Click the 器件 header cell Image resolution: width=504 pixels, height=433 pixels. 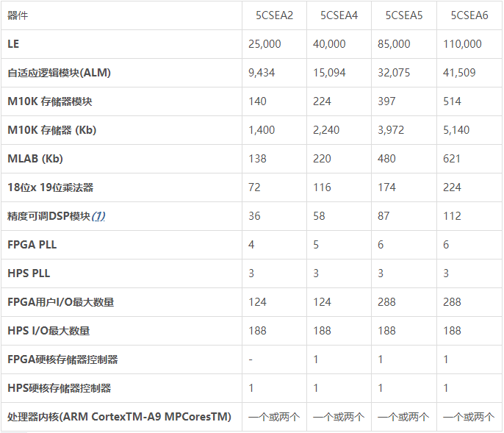pyautogui.click(x=18, y=15)
